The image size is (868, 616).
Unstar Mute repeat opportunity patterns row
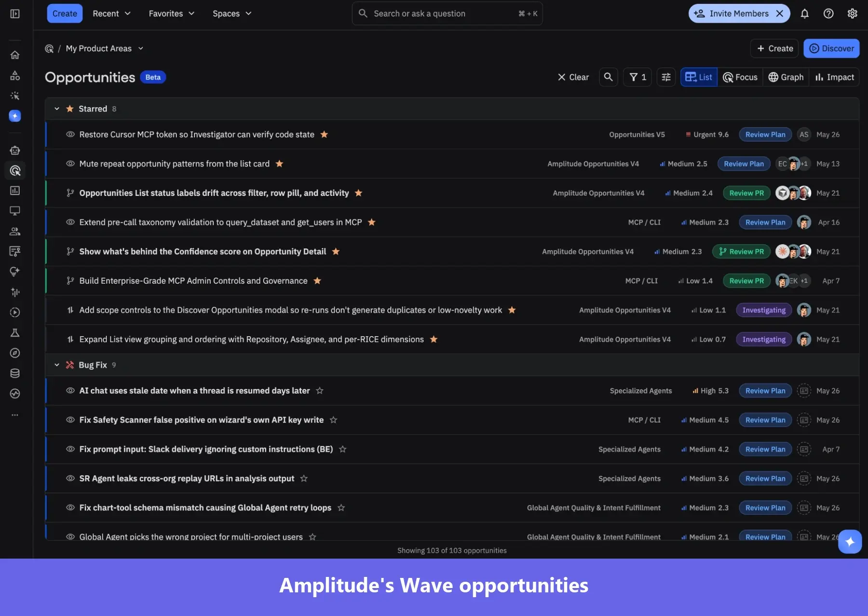pos(279,164)
